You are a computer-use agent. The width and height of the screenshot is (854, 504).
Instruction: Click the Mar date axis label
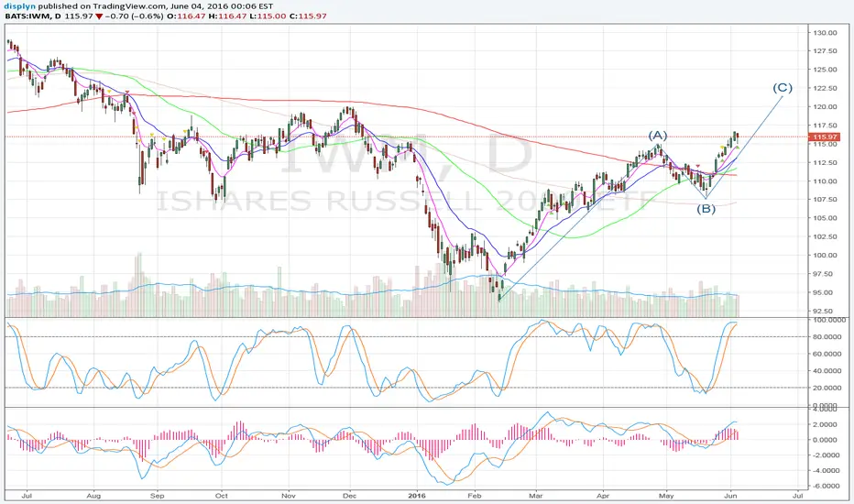pyautogui.click(x=536, y=496)
